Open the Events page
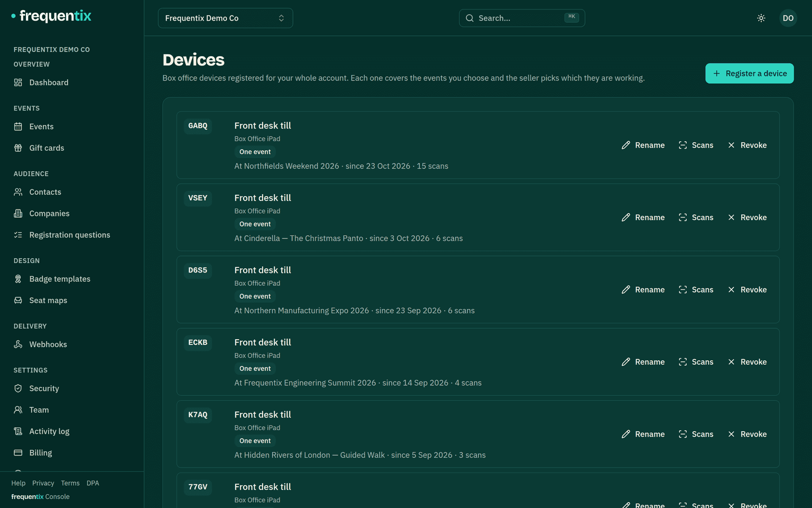812x508 pixels. pyautogui.click(x=72, y=126)
